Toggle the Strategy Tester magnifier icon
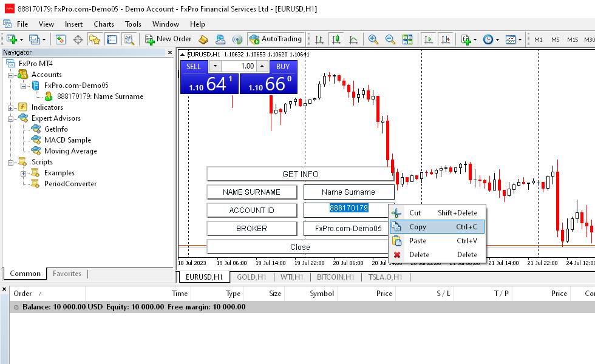 [129, 39]
